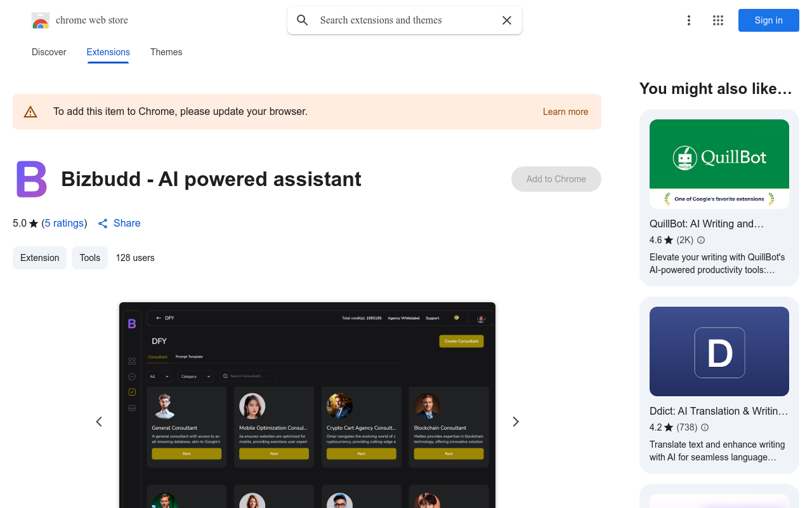Click the Chrome Web Store logo
This screenshot has width=812, height=508.
pyautogui.click(x=41, y=20)
